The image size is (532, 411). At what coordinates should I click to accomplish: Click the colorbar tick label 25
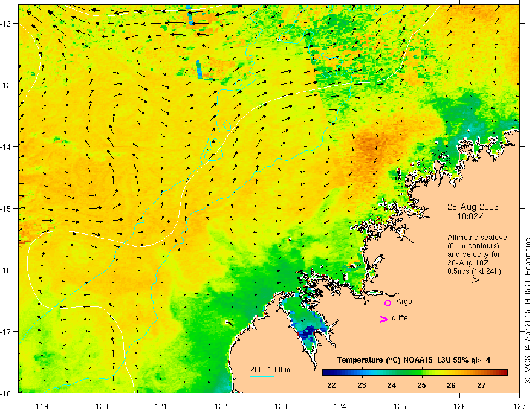(422, 386)
